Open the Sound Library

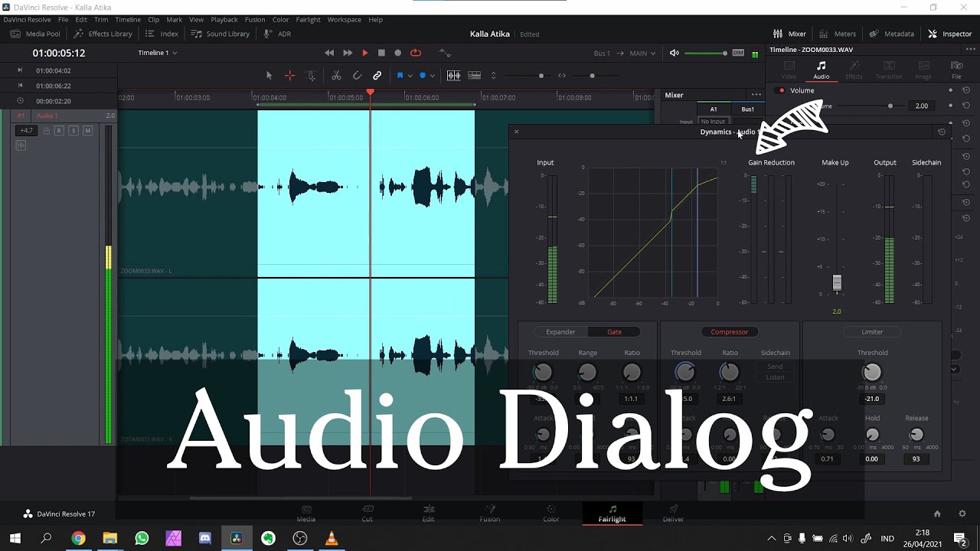coord(220,34)
